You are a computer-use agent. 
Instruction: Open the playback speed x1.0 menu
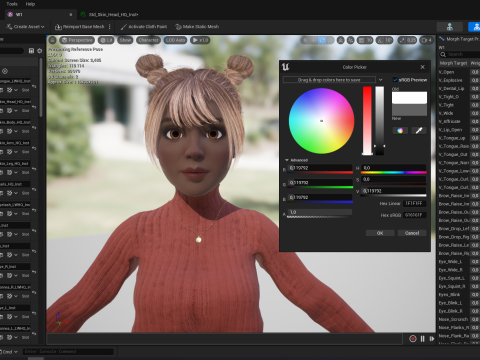click(x=200, y=40)
